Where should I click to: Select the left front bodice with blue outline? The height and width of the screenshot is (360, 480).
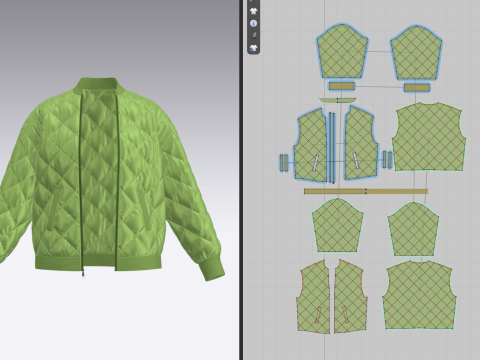coord(311,145)
